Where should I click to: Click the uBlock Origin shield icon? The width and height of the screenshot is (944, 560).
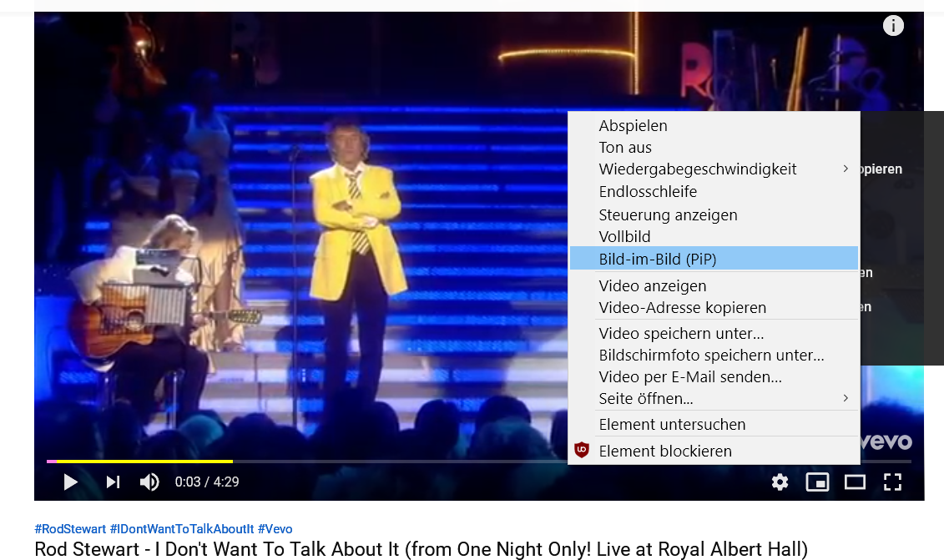581,450
